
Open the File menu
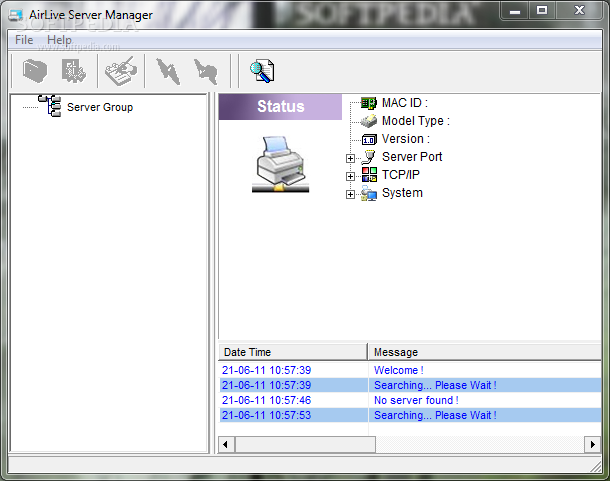tap(24, 40)
